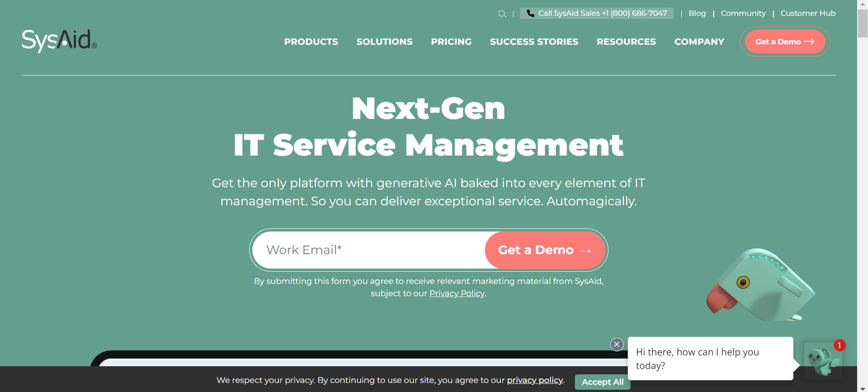
Task: Click the scrollbar down arrow
Action: [x=863, y=388]
